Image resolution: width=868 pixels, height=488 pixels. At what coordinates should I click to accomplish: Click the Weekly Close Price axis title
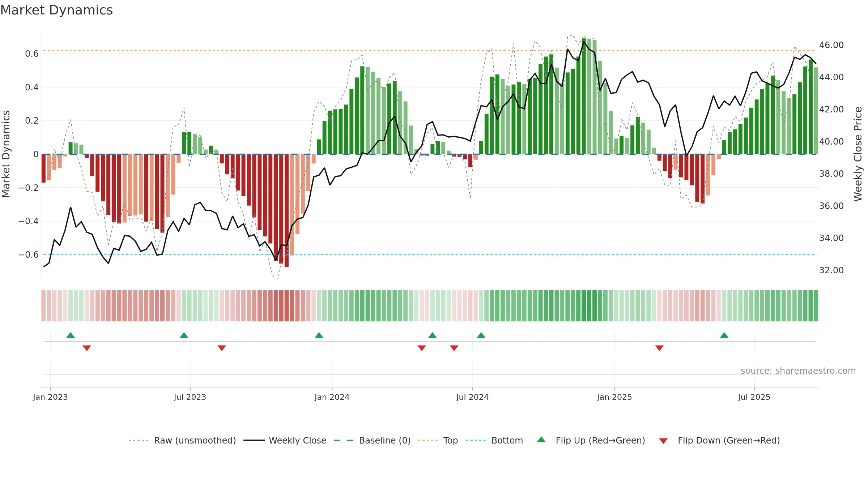point(858,154)
